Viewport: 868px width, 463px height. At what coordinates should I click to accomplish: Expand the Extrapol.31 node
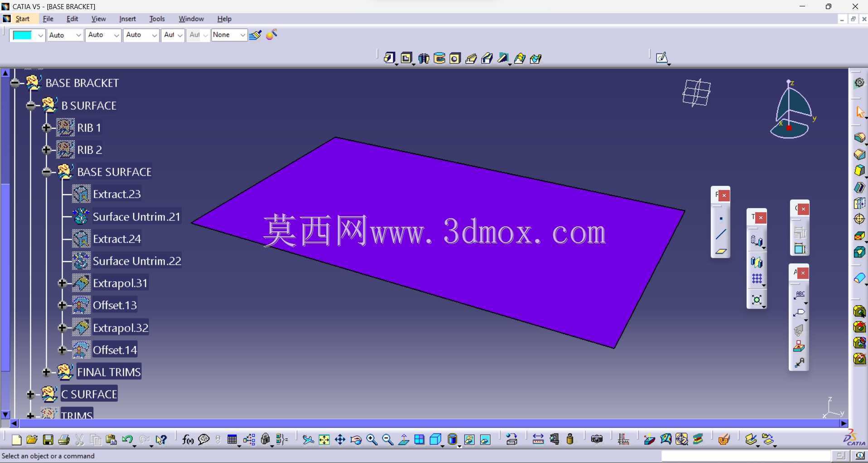pyautogui.click(x=62, y=283)
